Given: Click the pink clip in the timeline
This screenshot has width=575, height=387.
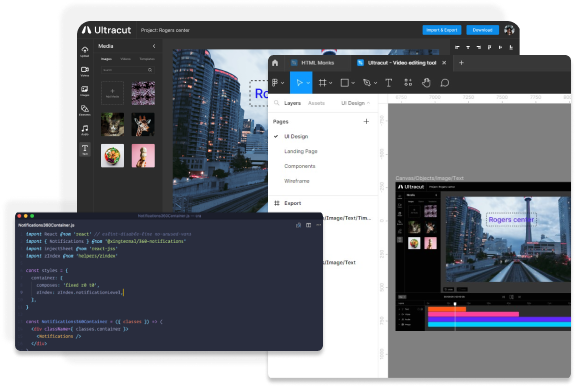Looking at the screenshot, I should pos(473,314).
